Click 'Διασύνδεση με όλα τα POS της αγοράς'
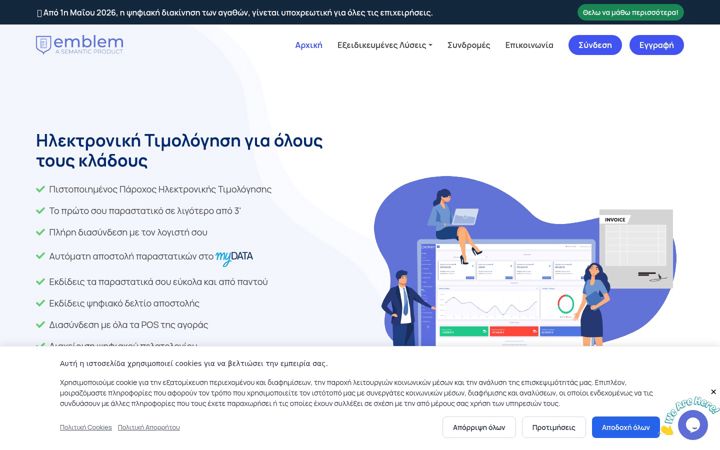This screenshot has height=450, width=720. pyautogui.click(x=129, y=325)
